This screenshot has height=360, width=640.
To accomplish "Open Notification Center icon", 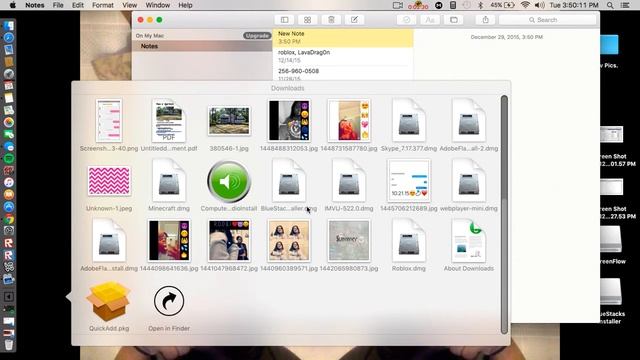I will click(x=625, y=5).
